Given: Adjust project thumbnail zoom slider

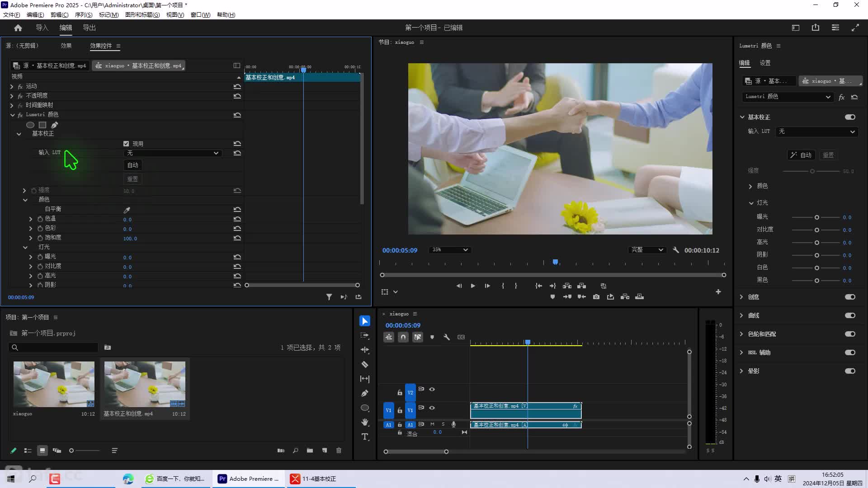Looking at the screenshot, I should tap(85, 450).
